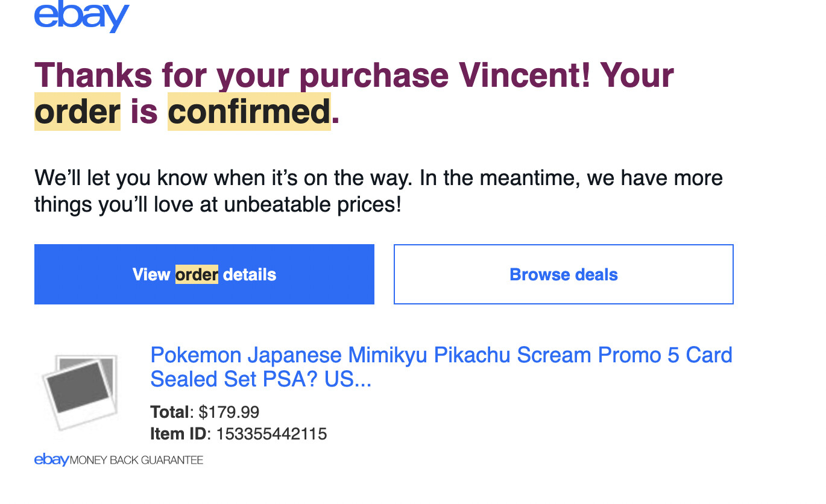
Task: Click the item ID number 153355442115
Action: coord(271,433)
